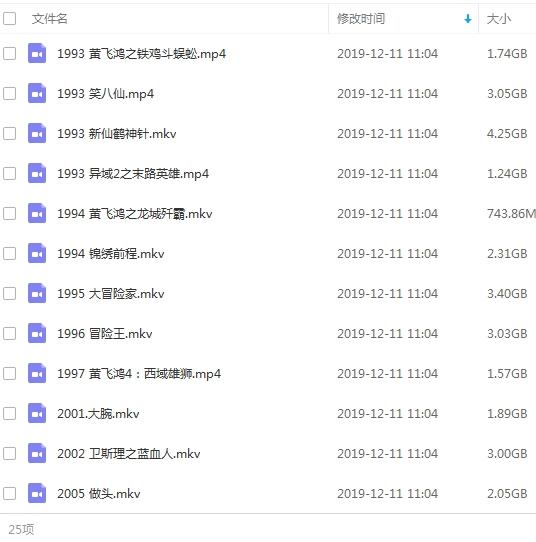
Task: Open the file 1995 大冒险家.mkv
Action: [111, 294]
